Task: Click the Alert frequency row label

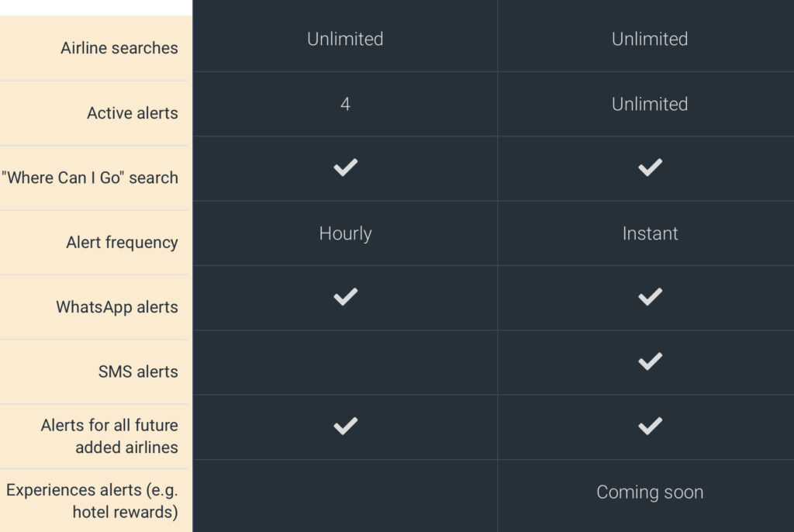Action: 122,242
